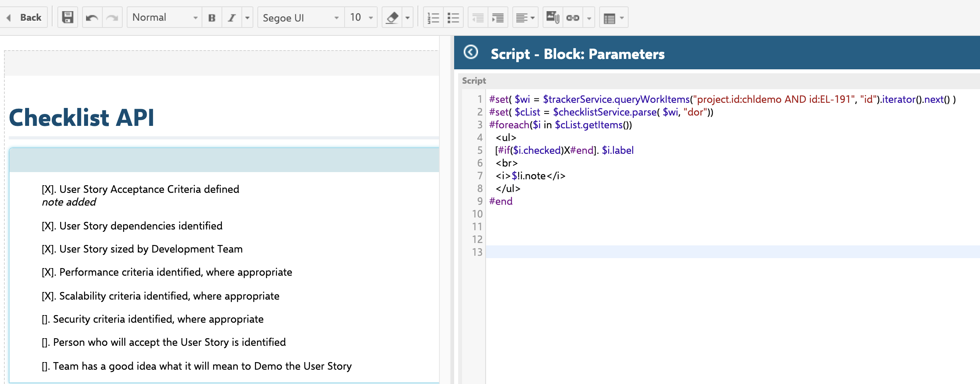
Task: Decrease the paragraph indent
Action: click(478, 18)
